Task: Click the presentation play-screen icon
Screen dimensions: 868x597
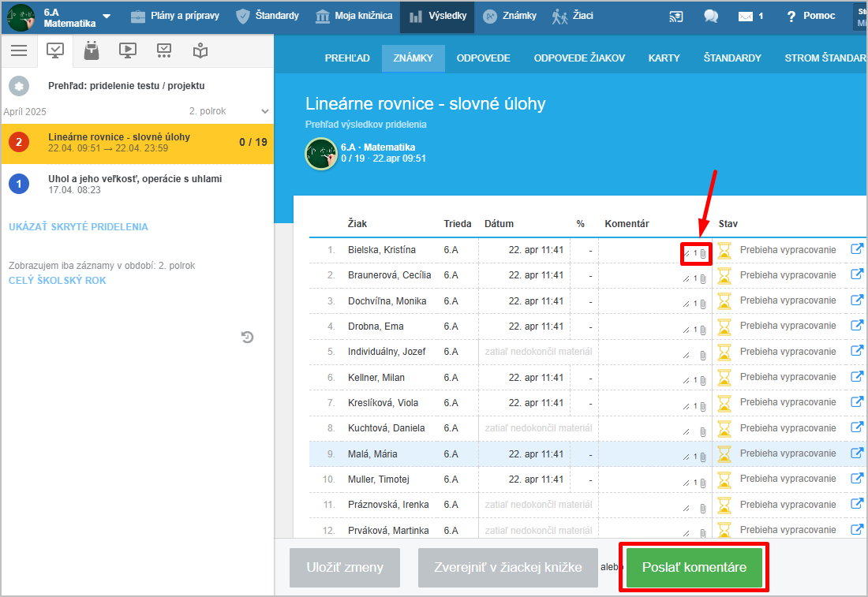Action: point(128,51)
